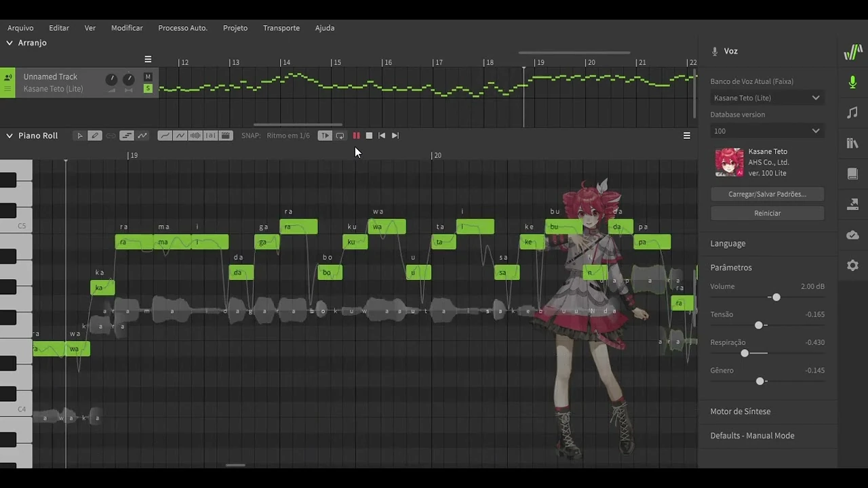868x488 pixels.
Task: Open the phoneme editing [a] tool
Action: pos(210,136)
